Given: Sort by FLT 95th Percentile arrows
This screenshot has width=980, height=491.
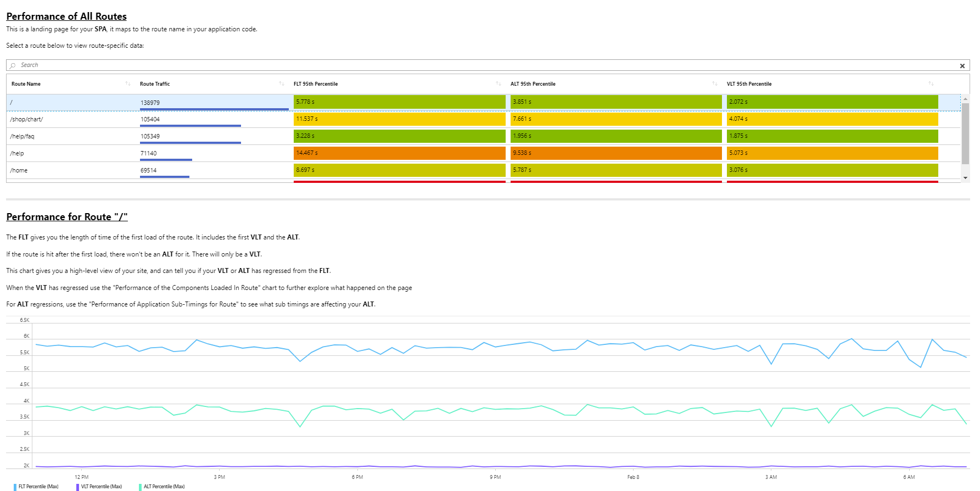Looking at the screenshot, I should (x=499, y=84).
